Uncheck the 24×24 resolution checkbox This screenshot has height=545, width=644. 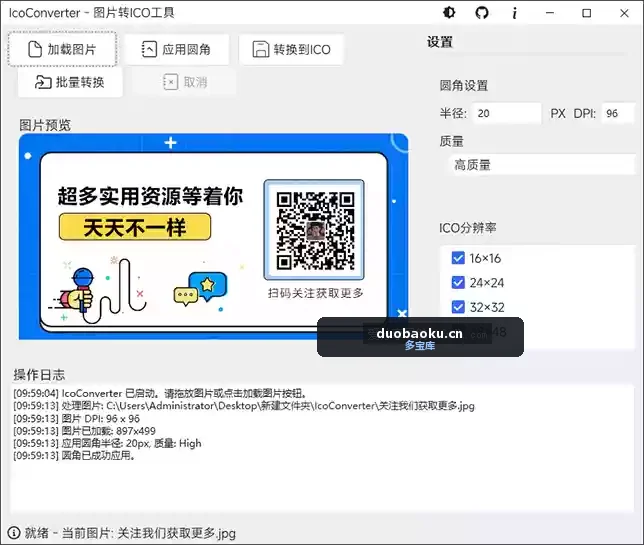point(458,283)
